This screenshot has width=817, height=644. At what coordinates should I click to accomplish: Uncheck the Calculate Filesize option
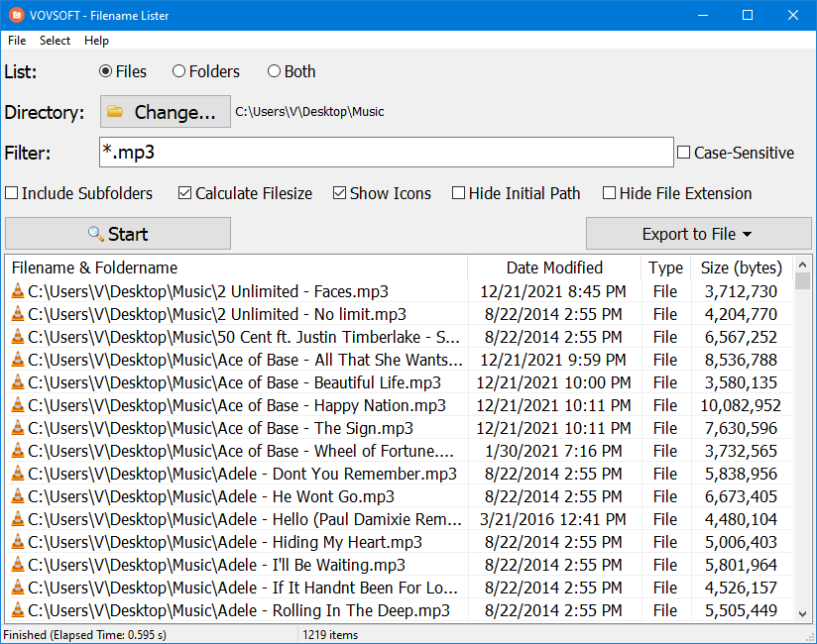[x=184, y=193]
